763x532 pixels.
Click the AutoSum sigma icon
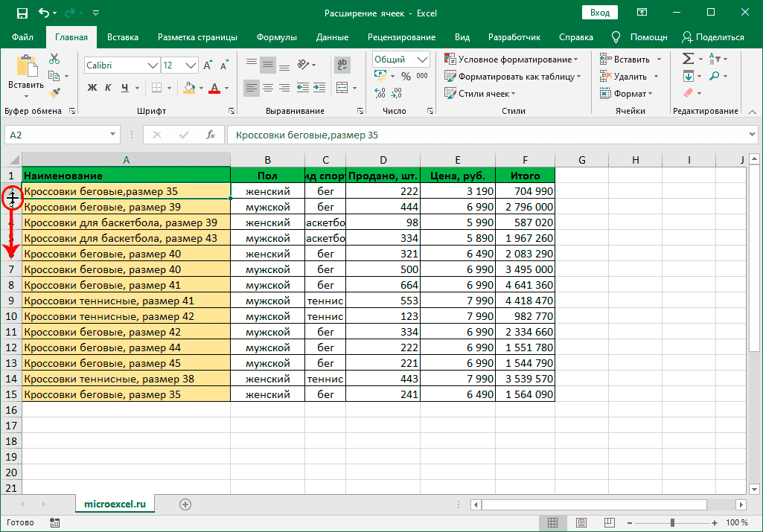[x=688, y=59]
